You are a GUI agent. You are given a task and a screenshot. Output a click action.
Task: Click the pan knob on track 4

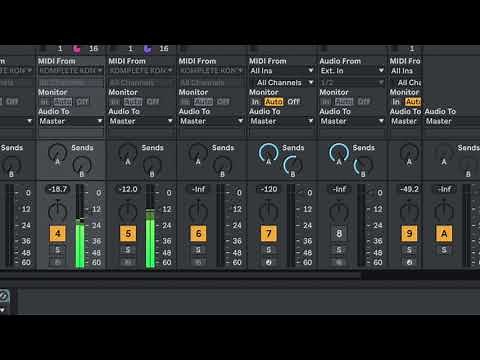click(x=58, y=211)
